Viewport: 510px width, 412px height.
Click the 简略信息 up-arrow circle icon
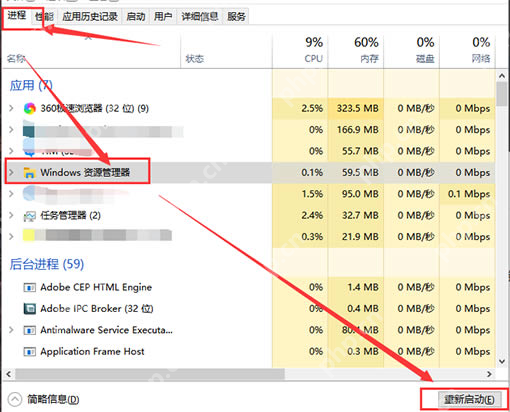15,399
